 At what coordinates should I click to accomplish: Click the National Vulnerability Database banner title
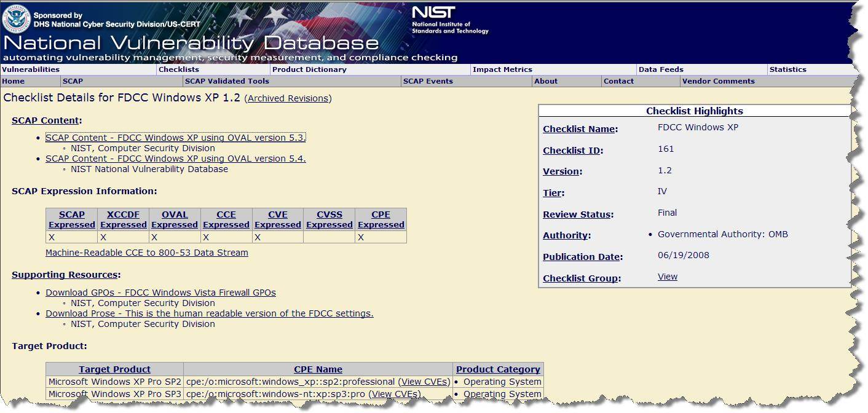click(191, 43)
